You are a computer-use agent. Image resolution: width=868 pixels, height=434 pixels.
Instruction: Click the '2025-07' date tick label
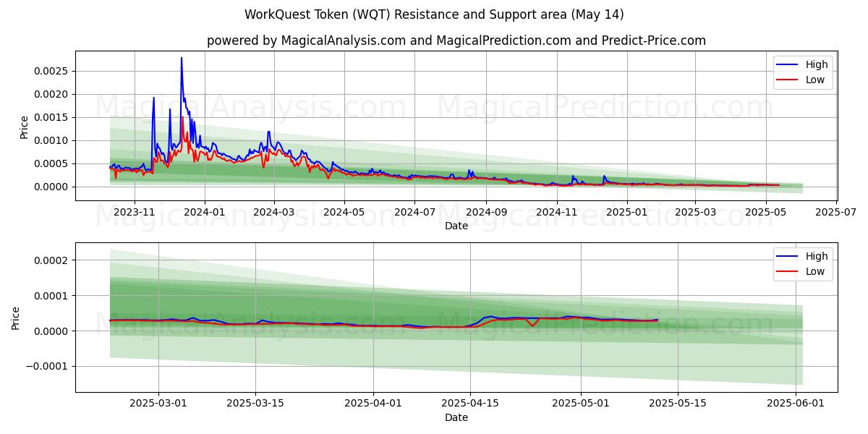(x=836, y=212)
